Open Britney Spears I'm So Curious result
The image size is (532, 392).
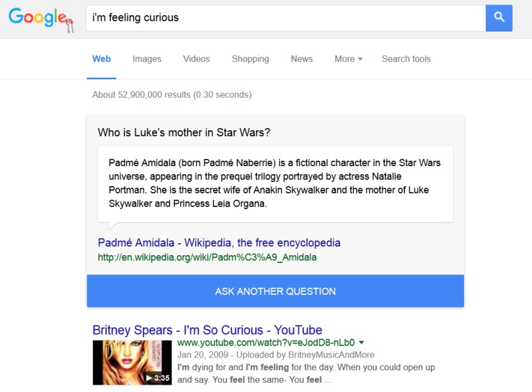coord(207,330)
